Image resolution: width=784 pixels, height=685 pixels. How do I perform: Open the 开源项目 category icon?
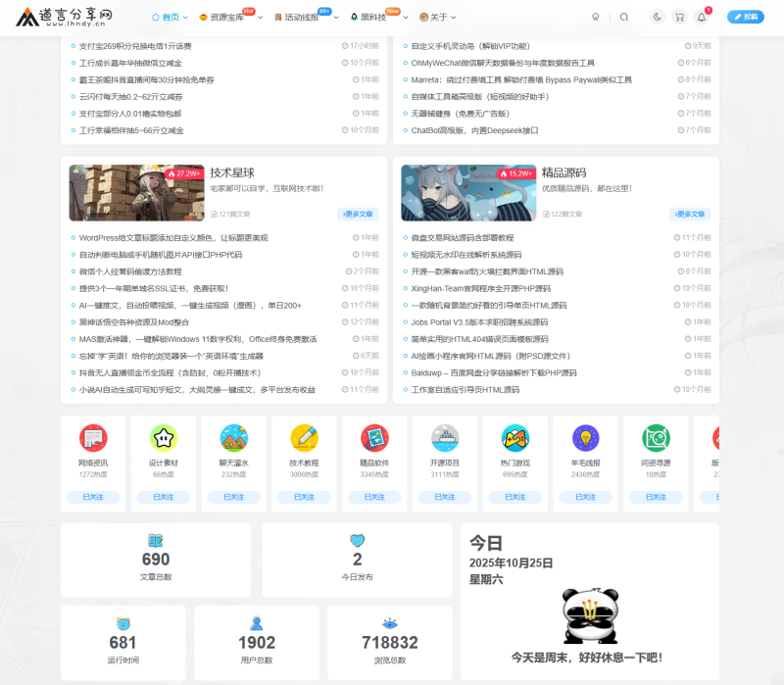pyautogui.click(x=446, y=435)
